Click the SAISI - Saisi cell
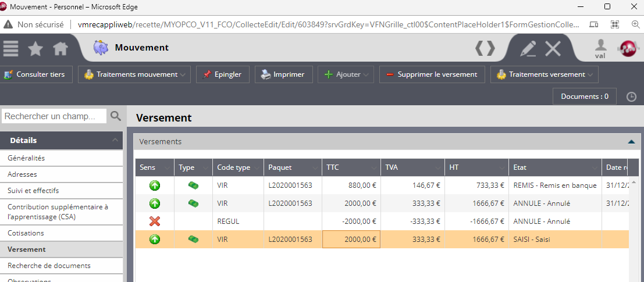644x282 pixels. [x=556, y=239]
